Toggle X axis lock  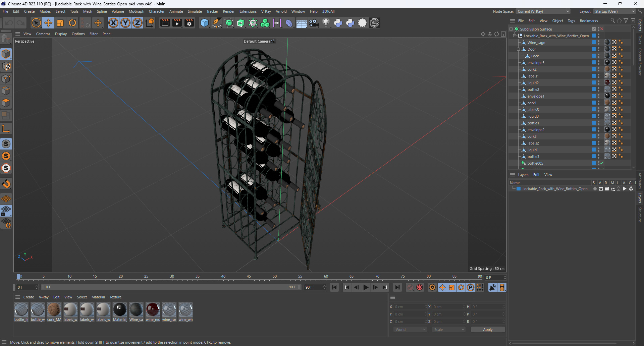(113, 23)
